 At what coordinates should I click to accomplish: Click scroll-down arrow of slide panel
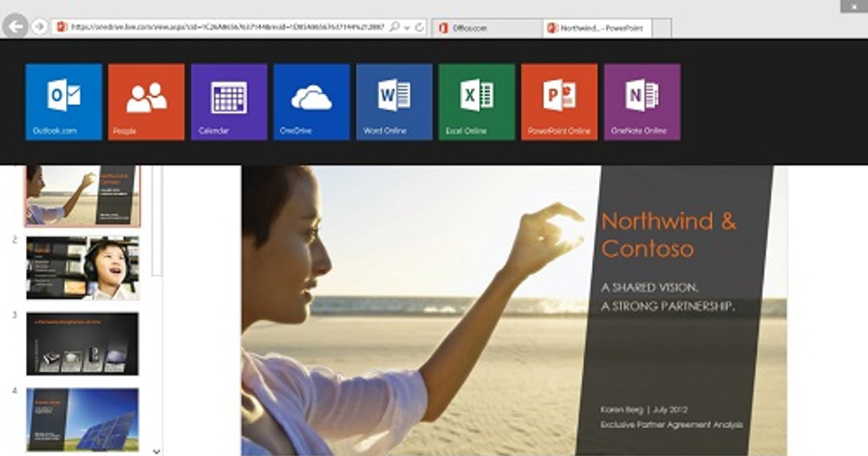point(157,450)
